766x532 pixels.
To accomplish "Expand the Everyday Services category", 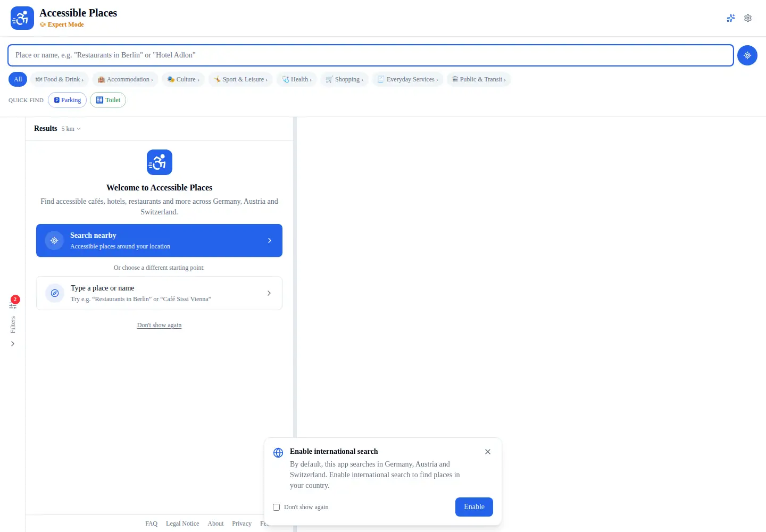I will (x=407, y=79).
